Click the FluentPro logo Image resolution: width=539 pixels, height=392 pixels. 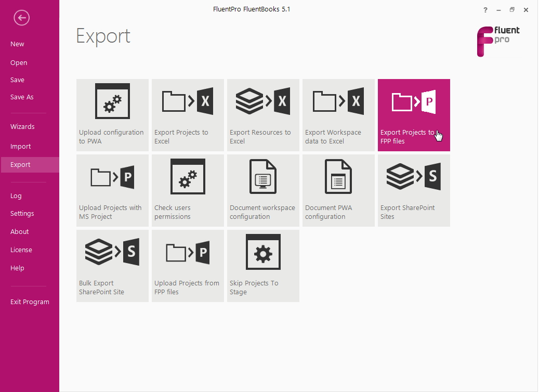[498, 41]
